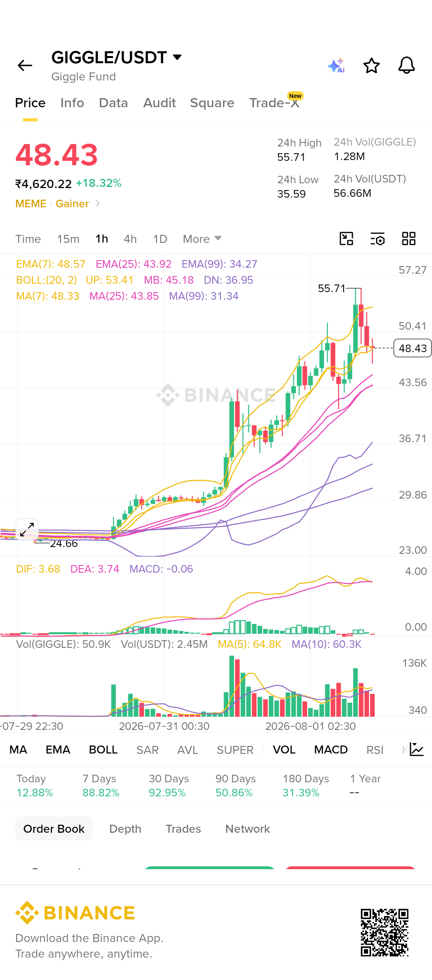Tap the Gainer tag link

72,203
